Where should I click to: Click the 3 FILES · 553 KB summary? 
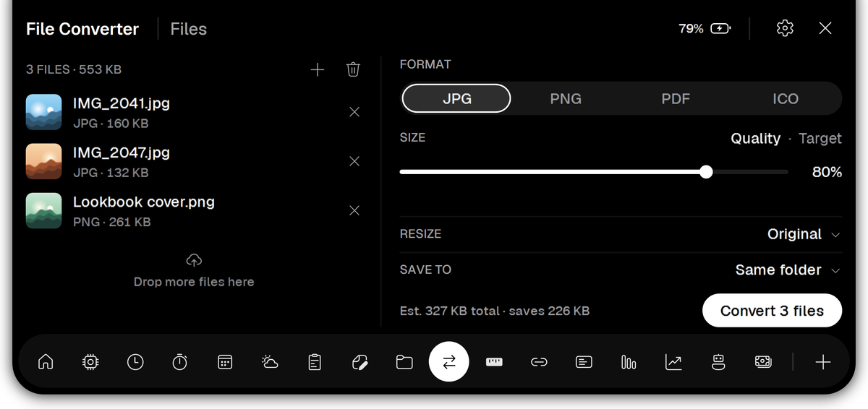(74, 69)
